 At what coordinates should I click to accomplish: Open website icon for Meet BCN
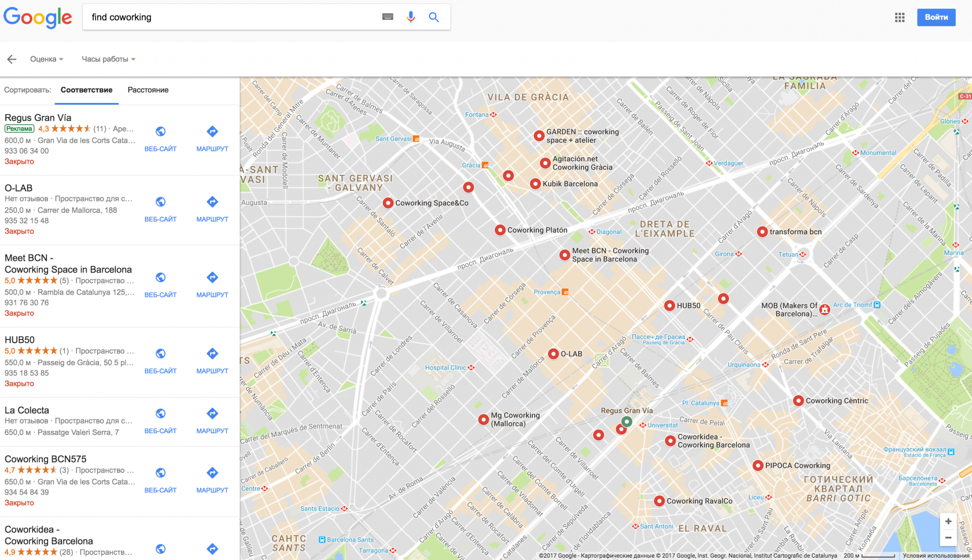pos(160,278)
